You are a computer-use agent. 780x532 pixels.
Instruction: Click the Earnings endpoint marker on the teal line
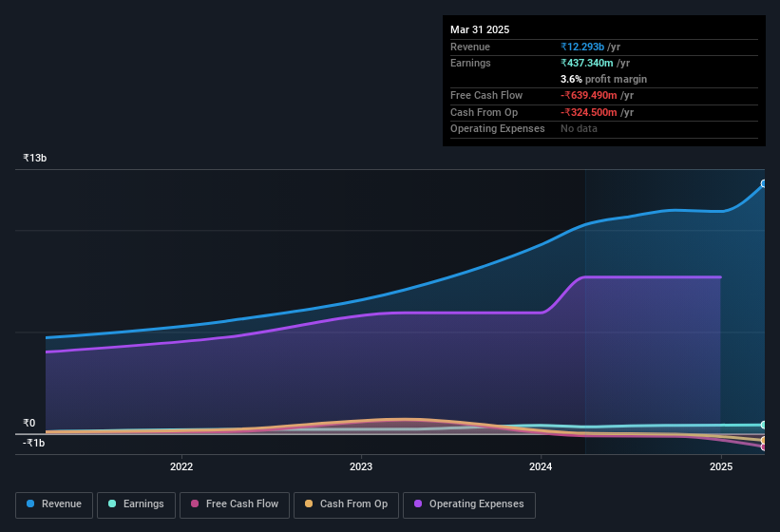coord(764,425)
